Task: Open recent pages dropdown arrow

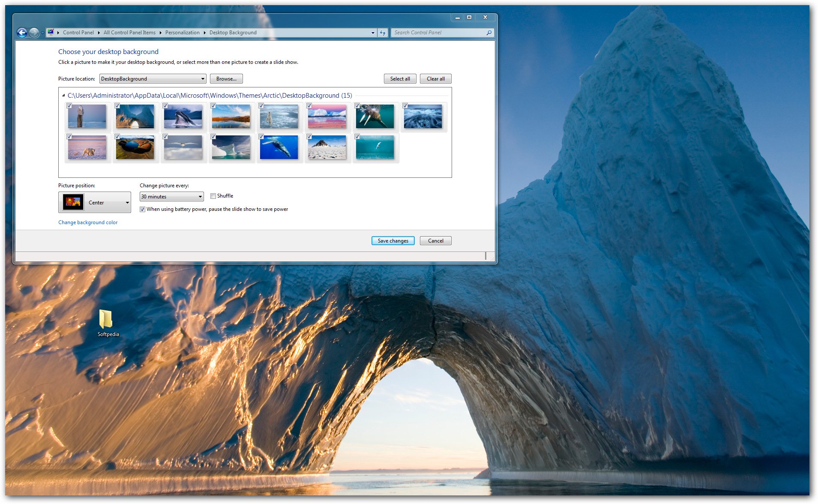Action: click(42, 33)
